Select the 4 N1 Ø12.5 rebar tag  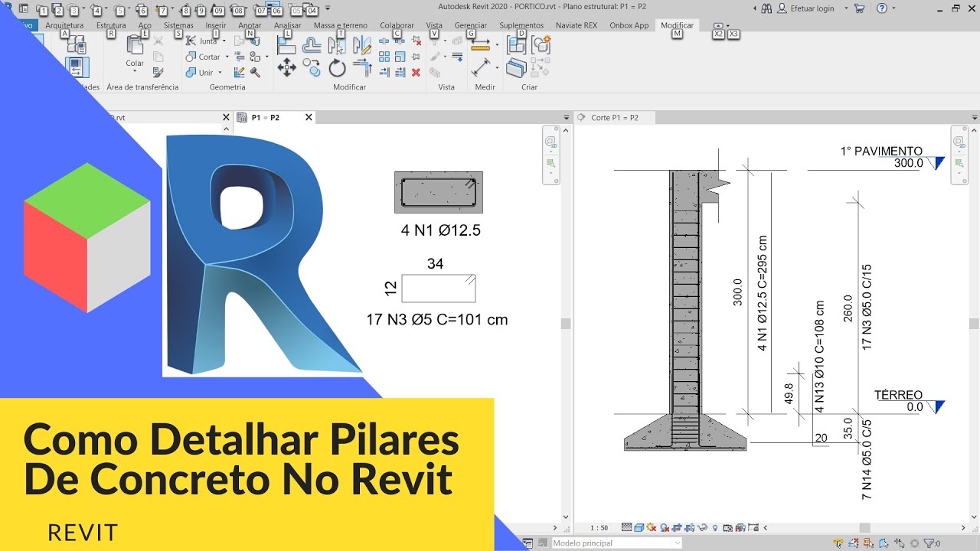coord(440,230)
